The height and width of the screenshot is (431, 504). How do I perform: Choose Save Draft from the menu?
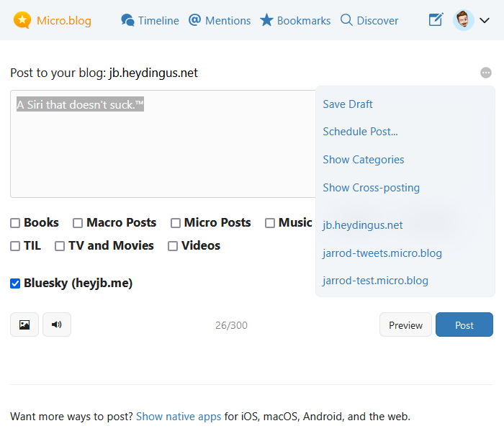[348, 104]
